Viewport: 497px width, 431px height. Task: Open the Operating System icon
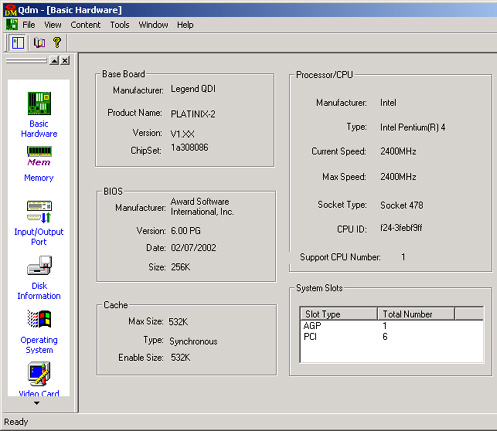pos(39,319)
